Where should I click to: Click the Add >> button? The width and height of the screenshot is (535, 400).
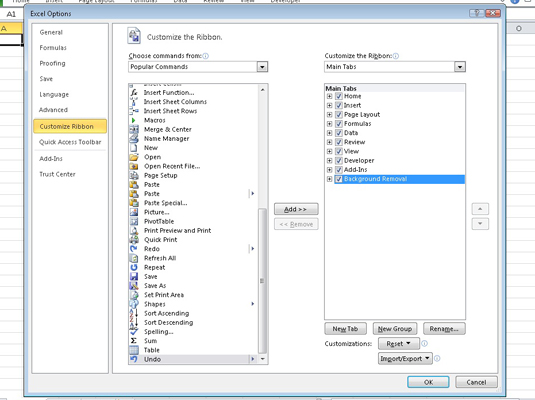[x=296, y=209]
